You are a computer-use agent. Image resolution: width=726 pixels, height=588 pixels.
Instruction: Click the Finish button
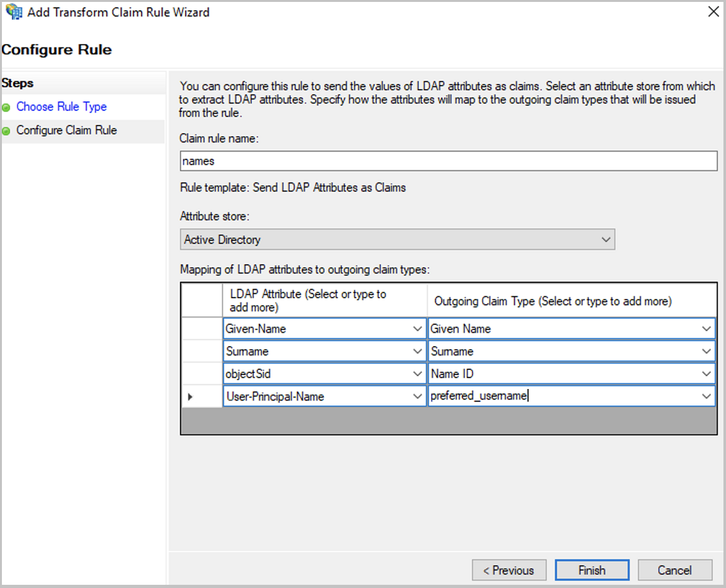(592, 569)
